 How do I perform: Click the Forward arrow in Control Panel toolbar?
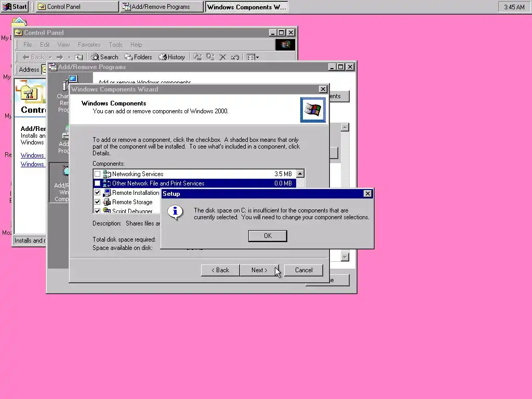click(x=60, y=57)
